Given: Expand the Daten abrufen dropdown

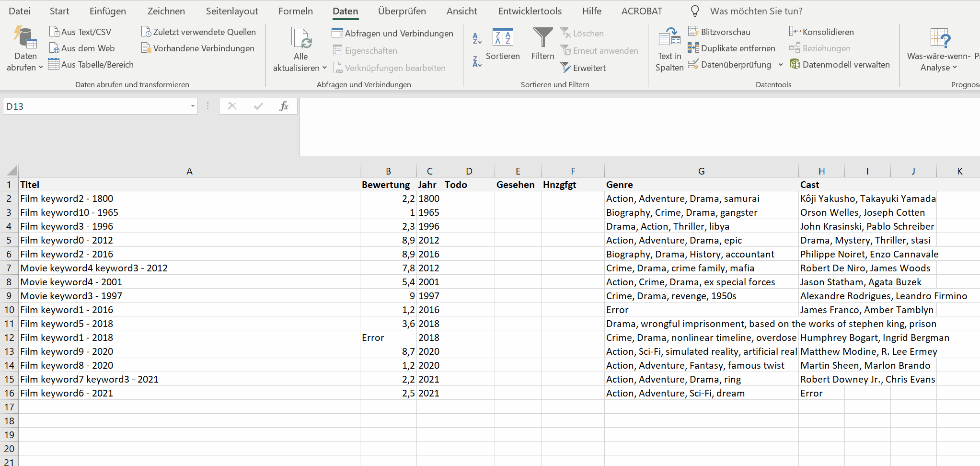Looking at the screenshot, I should tap(41, 68).
